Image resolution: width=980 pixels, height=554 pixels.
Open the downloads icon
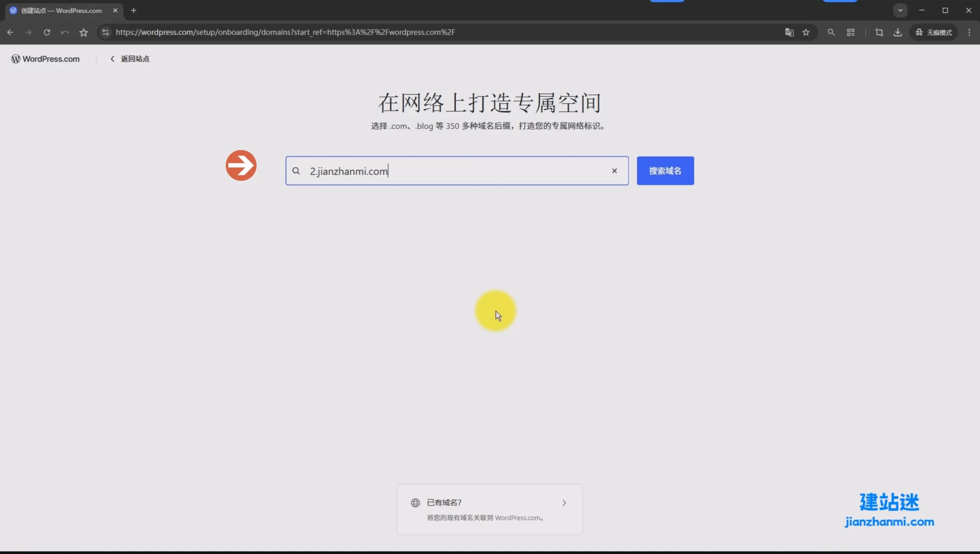[898, 32]
